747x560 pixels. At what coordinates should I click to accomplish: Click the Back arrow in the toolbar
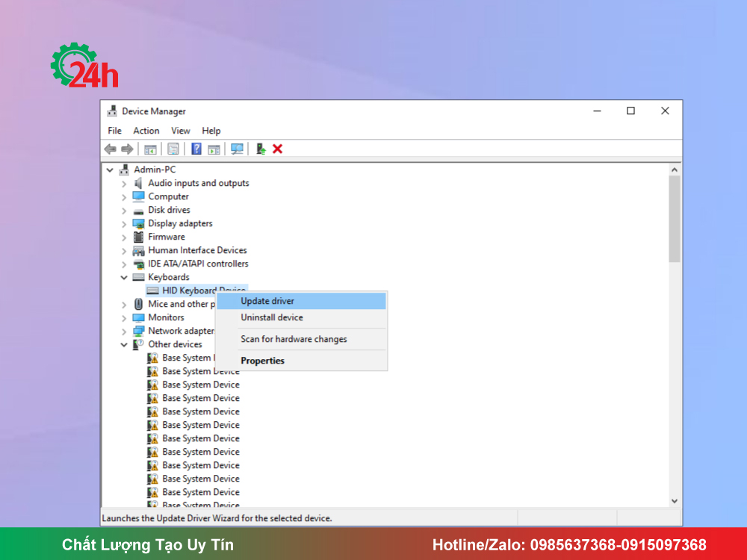click(x=110, y=149)
